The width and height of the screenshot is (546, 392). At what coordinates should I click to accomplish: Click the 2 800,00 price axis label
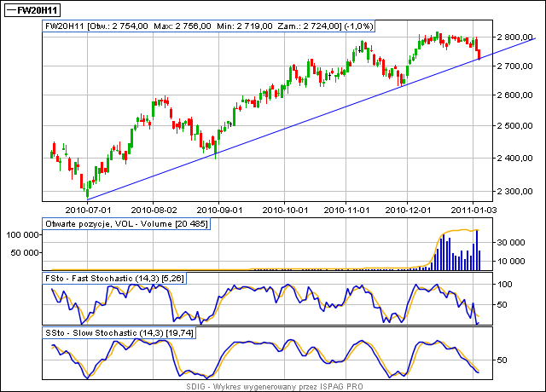[x=519, y=38]
